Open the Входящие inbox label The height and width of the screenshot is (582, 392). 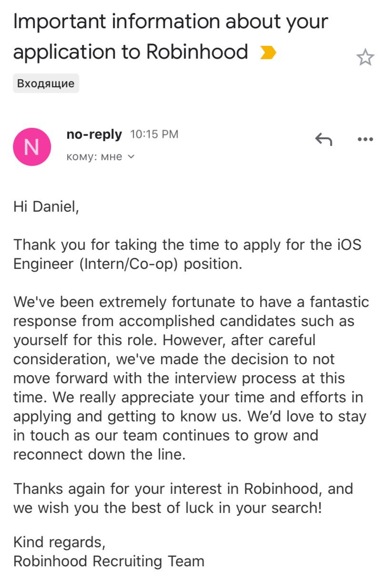pyautogui.click(x=46, y=83)
